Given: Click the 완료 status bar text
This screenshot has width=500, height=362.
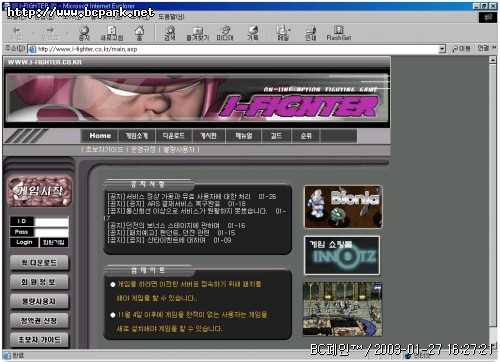Looking at the screenshot, I should pyautogui.click(x=18, y=356).
